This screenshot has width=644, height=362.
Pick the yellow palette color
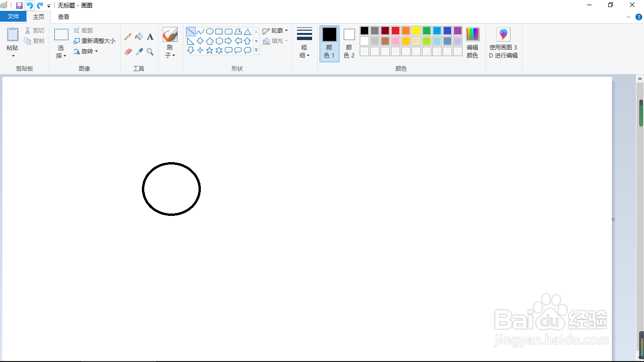(x=416, y=31)
